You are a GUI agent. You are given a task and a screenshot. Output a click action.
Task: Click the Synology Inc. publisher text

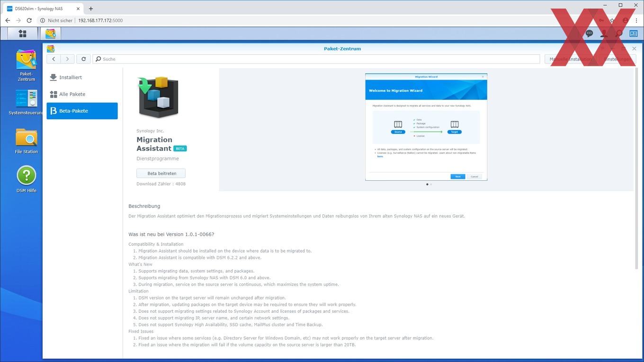point(150,131)
